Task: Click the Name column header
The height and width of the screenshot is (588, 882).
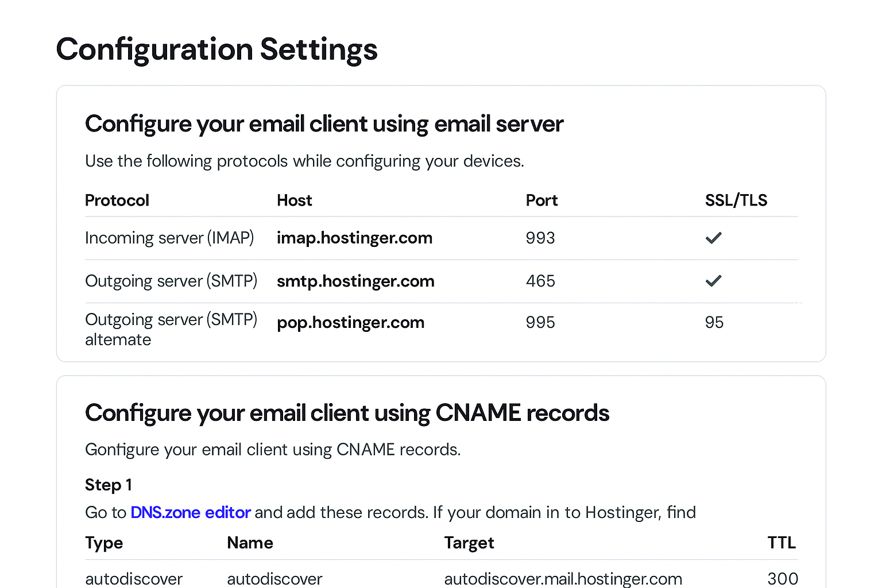Action: [x=250, y=543]
